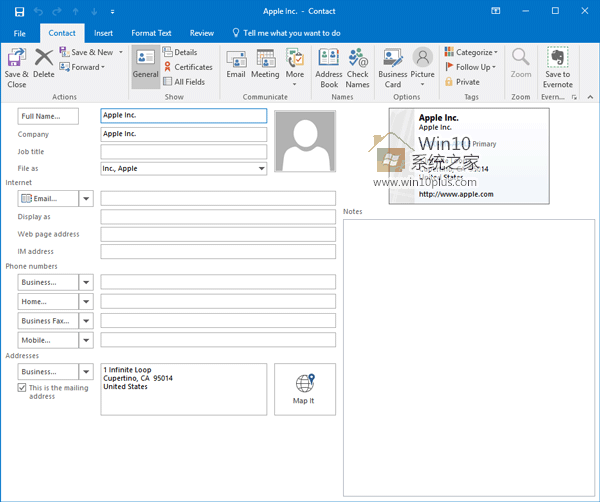Screen dimensions: 600x502
Task: Save to Evernote
Action: click(x=558, y=68)
